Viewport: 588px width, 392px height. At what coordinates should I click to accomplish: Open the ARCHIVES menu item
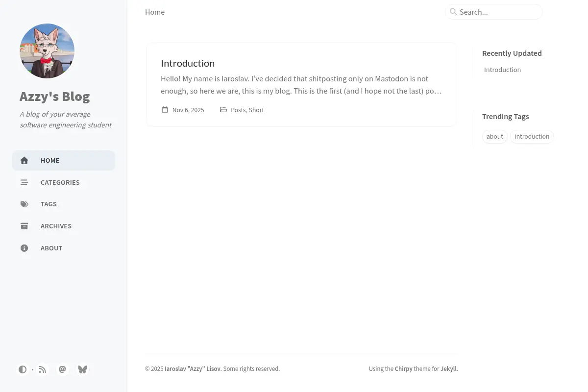[64, 226]
